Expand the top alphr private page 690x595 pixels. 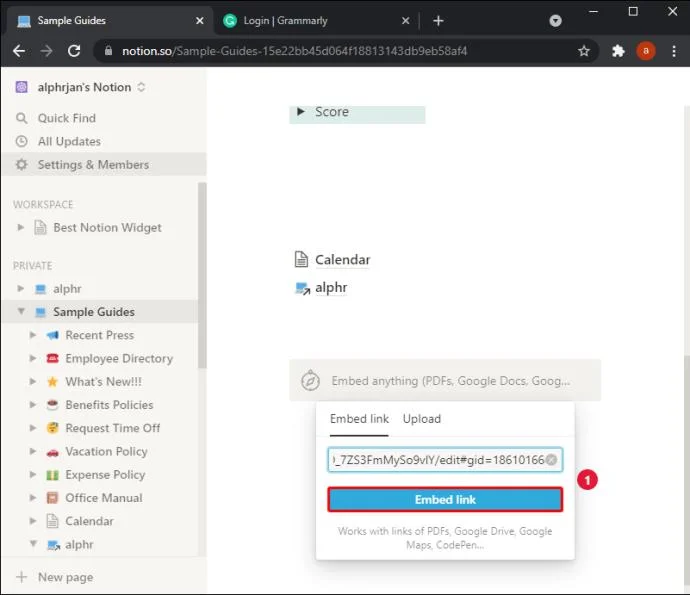tap(21, 289)
